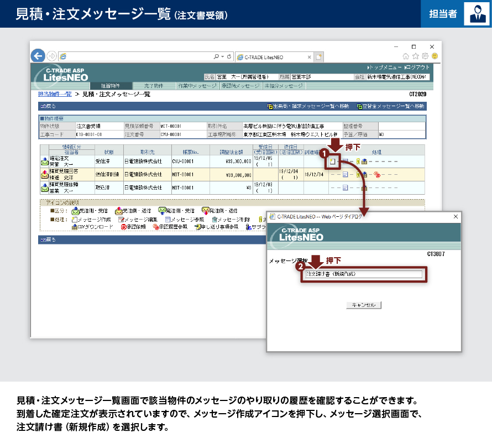This screenshot has width=492, height=448.
Task: Click the browser address bar field
Action: 138,56
